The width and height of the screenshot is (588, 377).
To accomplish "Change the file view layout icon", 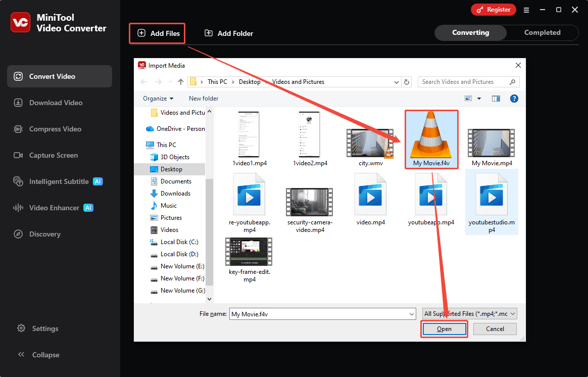I will pos(468,99).
